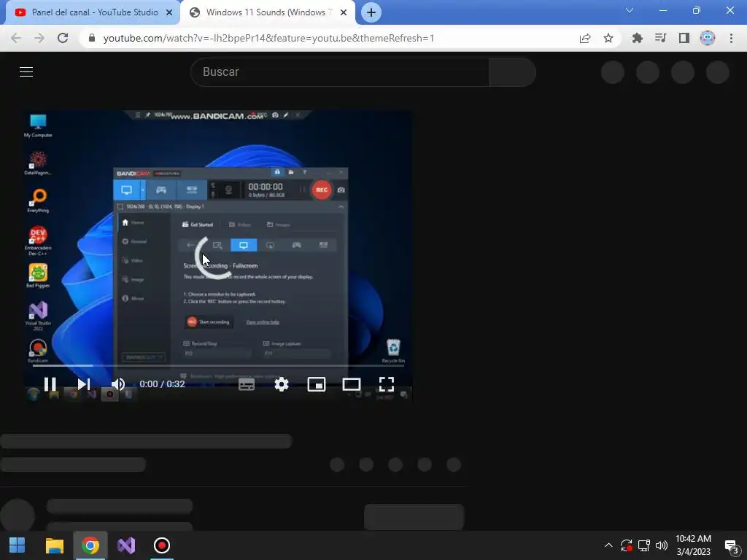Toggle Chrome side panel

click(x=684, y=38)
